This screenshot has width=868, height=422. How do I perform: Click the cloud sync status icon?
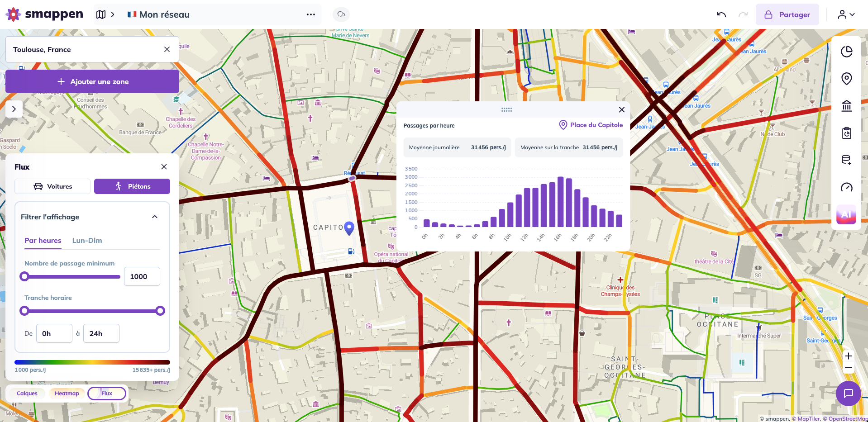pyautogui.click(x=341, y=14)
